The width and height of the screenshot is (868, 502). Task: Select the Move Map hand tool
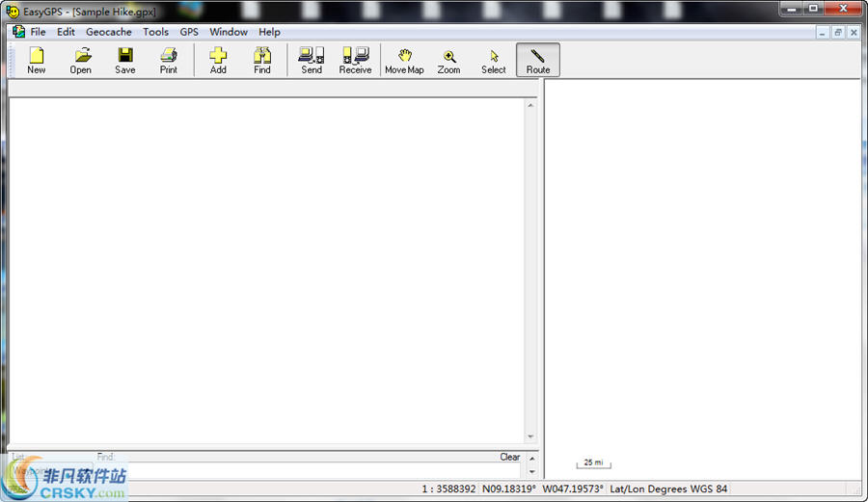pyautogui.click(x=405, y=61)
